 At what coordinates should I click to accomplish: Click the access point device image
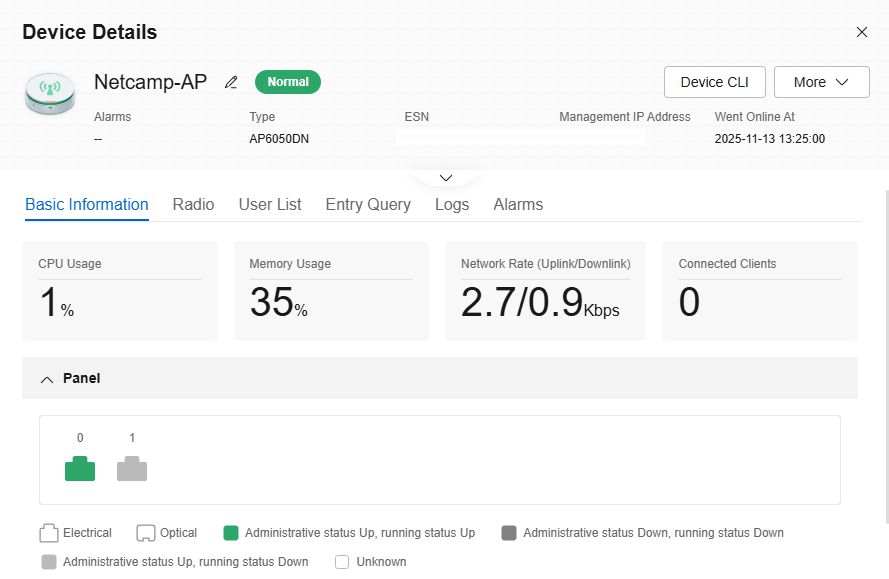click(50, 92)
